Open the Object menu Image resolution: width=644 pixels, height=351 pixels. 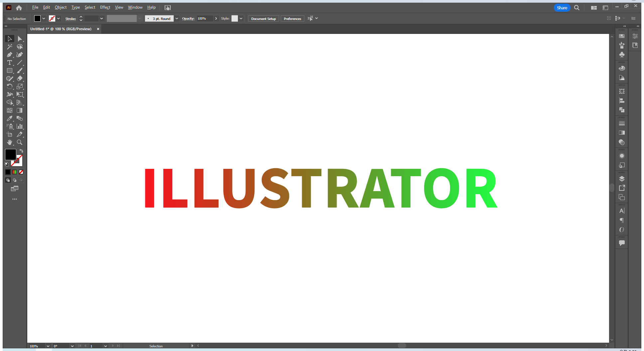[61, 7]
